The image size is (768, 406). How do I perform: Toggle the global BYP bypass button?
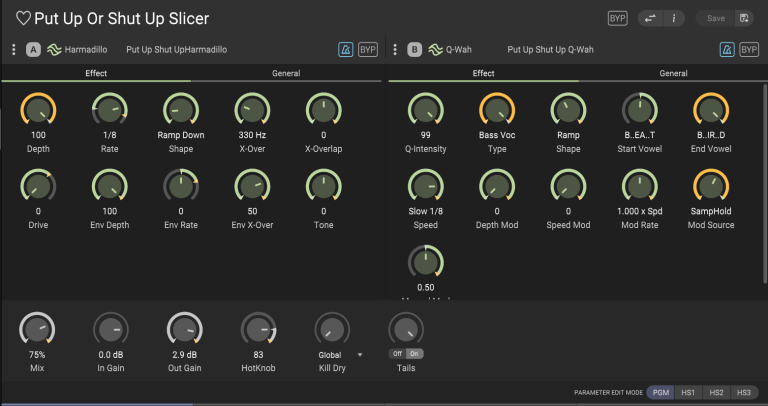617,19
